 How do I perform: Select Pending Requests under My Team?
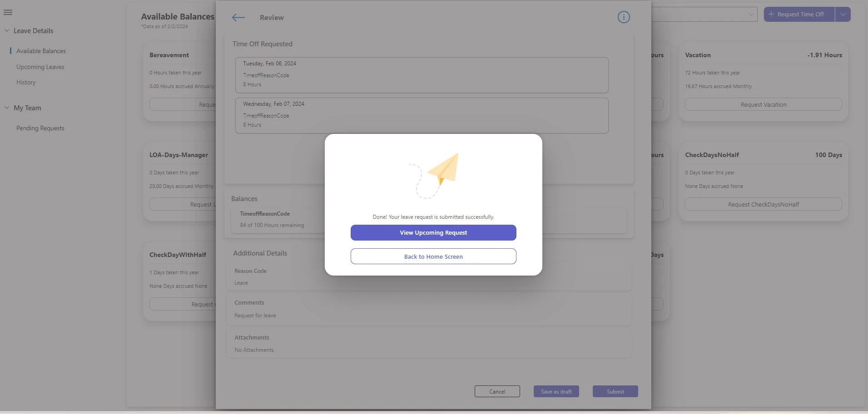pos(40,128)
